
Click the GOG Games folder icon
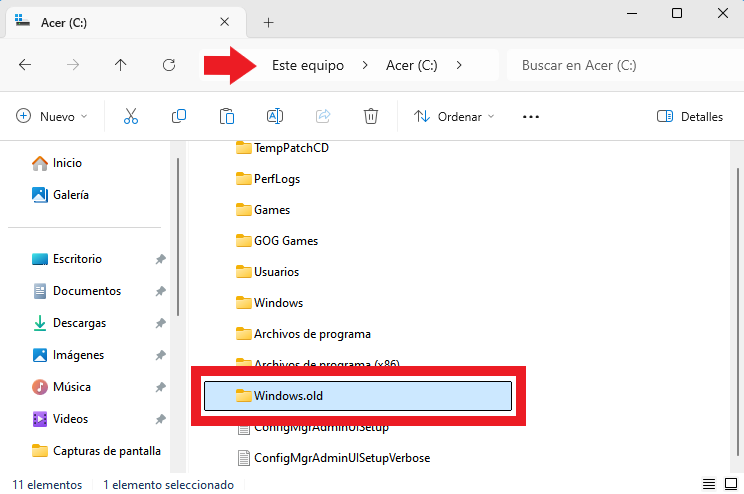[x=243, y=241]
